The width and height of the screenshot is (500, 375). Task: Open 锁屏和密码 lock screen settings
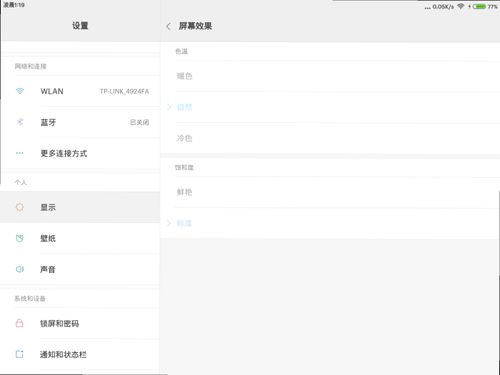80,323
